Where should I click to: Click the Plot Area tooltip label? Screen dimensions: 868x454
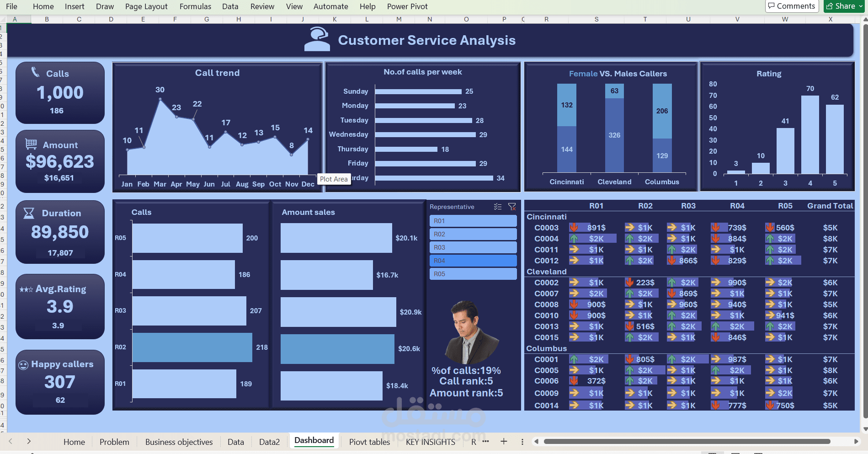[x=334, y=179]
